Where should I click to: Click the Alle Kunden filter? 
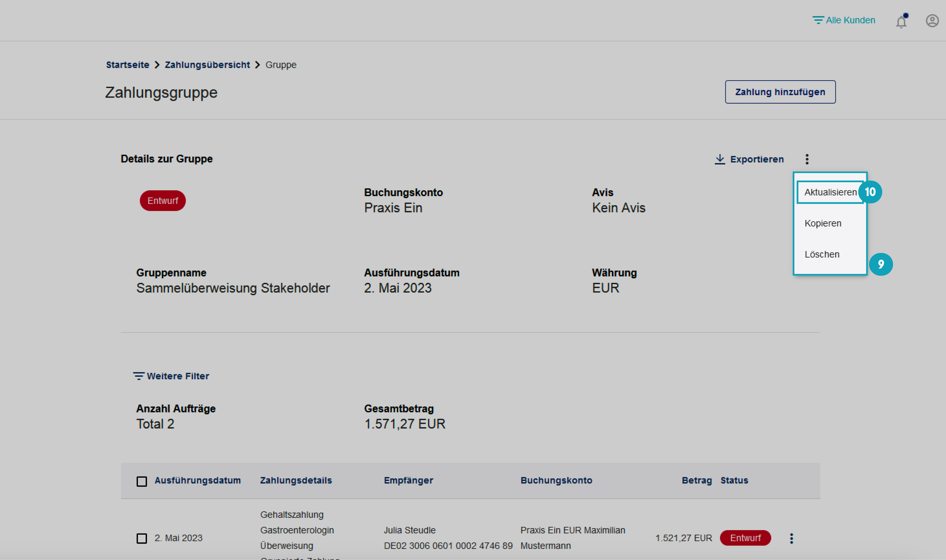coord(844,20)
